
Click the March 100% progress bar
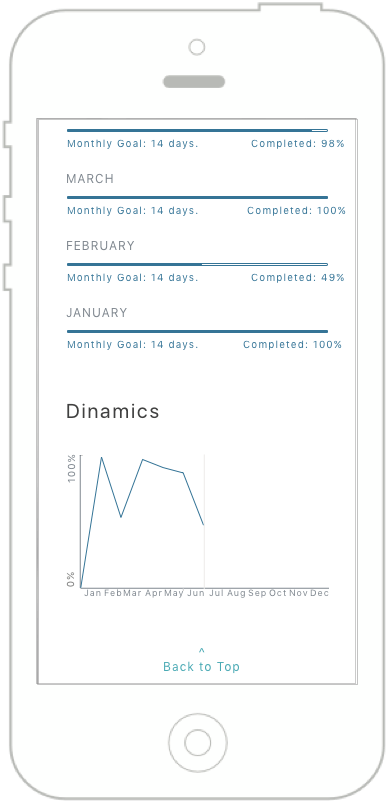[x=197, y=197]
